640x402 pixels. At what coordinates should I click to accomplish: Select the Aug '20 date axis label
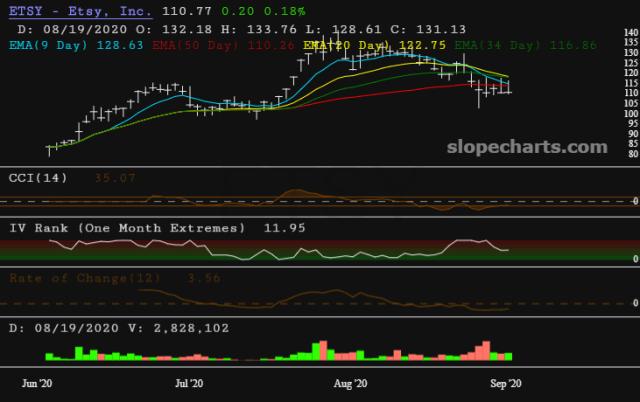(350, 383)
